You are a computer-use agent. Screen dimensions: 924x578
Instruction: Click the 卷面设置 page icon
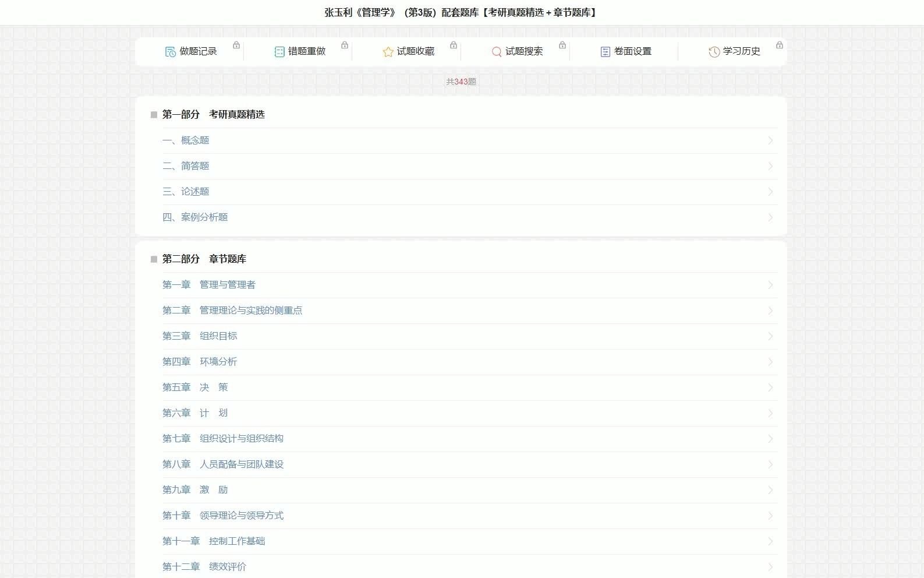(x=606, y=52)
